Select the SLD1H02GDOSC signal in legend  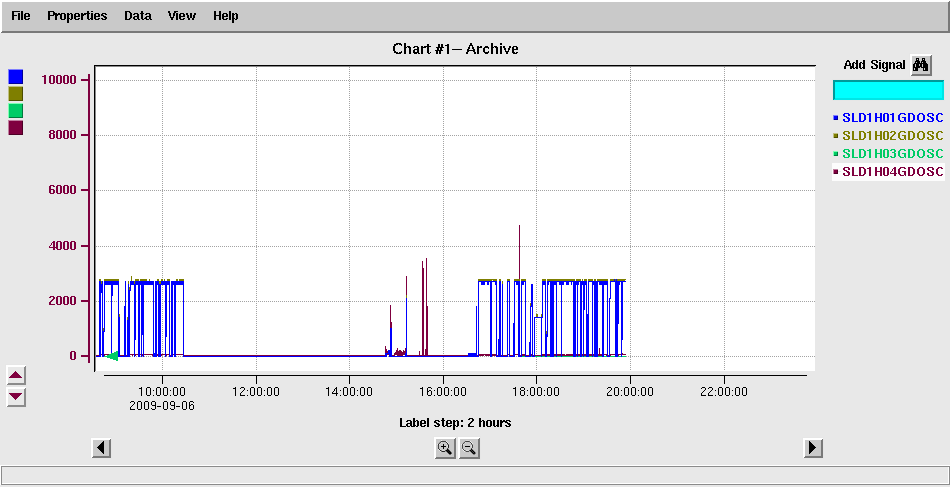(x=888, y=136)
